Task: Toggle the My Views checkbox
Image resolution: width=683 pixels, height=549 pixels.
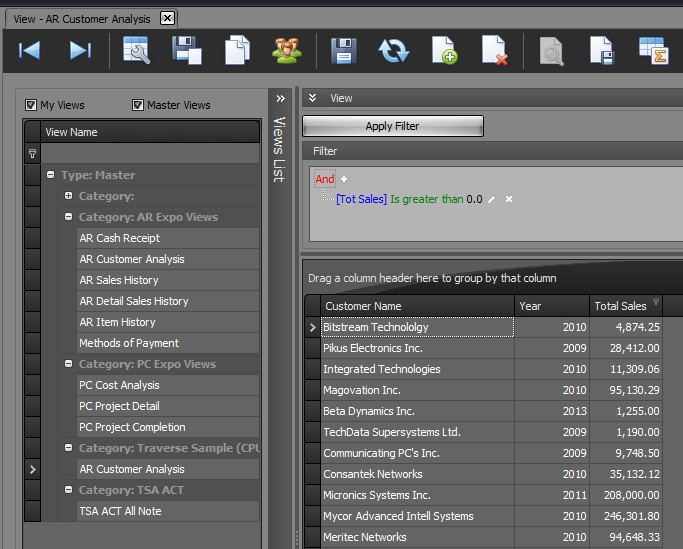Action: [x=30, y=105]
